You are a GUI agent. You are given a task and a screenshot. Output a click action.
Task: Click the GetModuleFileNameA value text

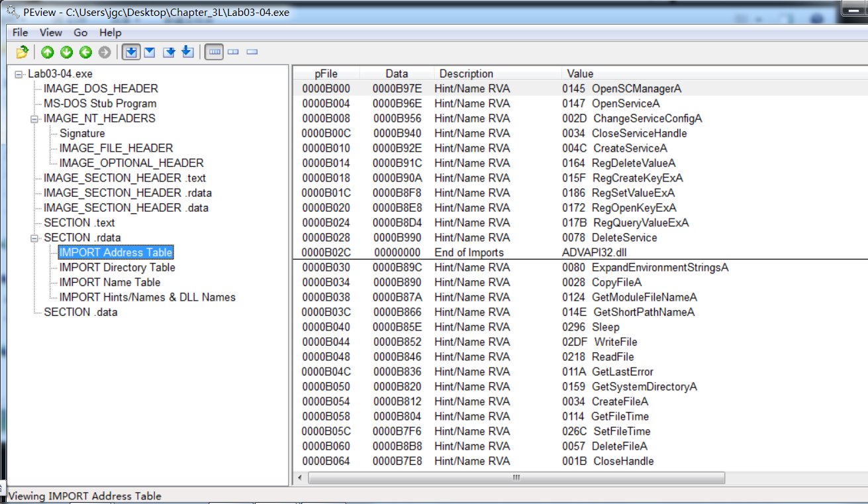coord(644,297)
